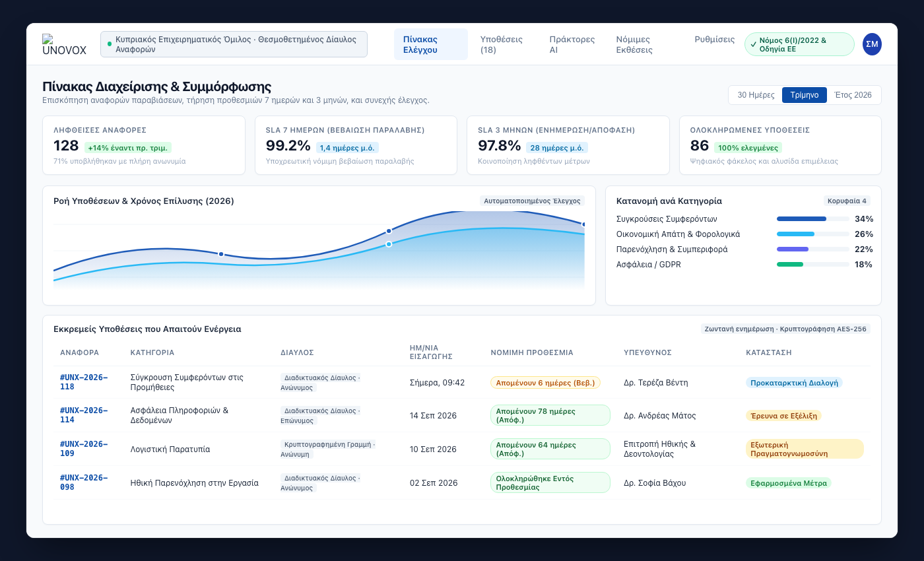The image size is (924, 561).
Task: Click the 28 ημέρες μ.ό. badge
Action: point(557,148)
